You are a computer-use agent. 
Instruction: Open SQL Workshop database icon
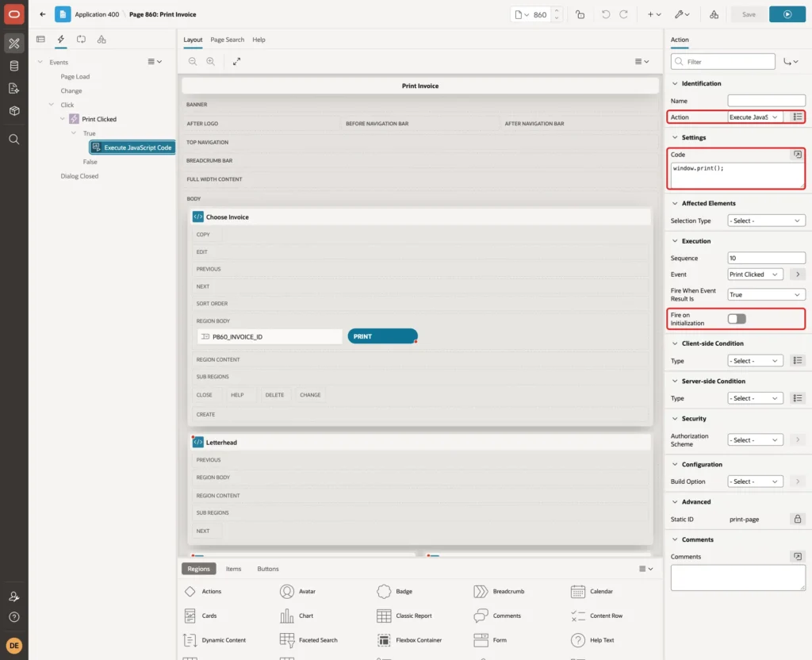click(14, 66)
